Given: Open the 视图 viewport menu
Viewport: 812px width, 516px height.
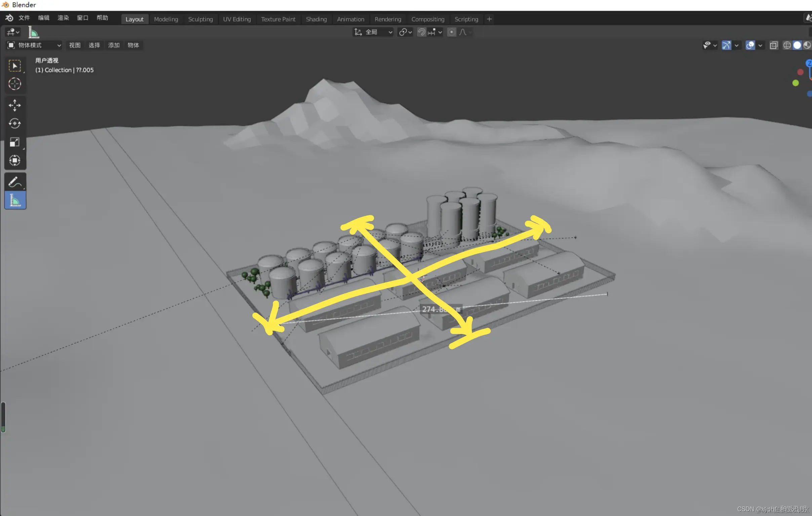Looking at the screenshot, I should tap(75, 45).
